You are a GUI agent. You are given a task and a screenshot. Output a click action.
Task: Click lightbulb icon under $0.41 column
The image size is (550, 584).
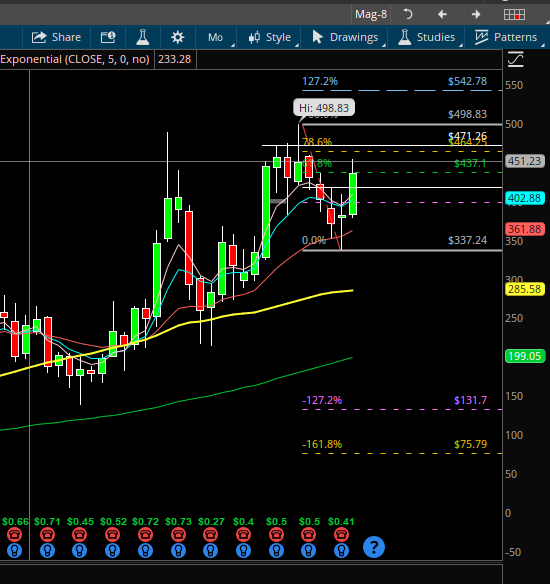[341, 550]
